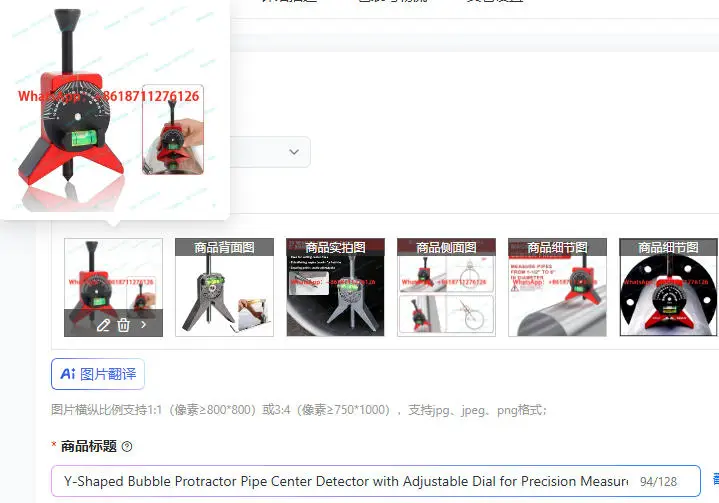Select the 商品背面图 thumbnail
This screenshot has height=503, width=719.
[x=224, y=287]
